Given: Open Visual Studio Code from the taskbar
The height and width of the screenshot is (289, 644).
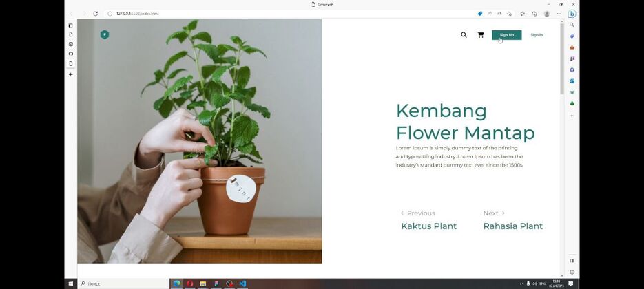Looking at the screenshot, I should pyautogui.click(x=242, y=283).
